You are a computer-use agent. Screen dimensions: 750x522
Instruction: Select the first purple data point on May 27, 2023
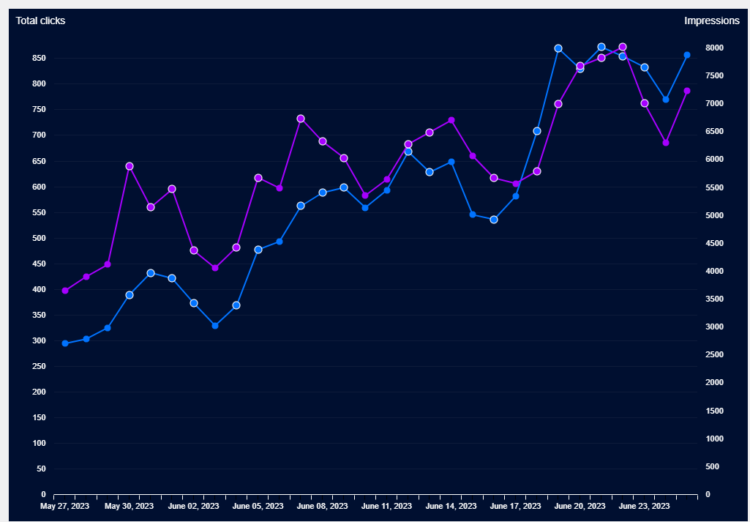click(65, 290)
